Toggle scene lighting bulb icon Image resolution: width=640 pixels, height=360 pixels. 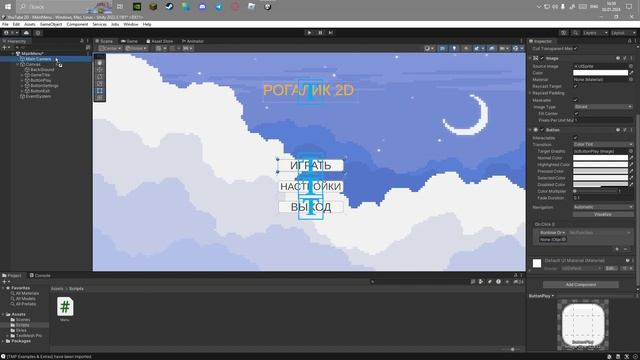(454, 48)
